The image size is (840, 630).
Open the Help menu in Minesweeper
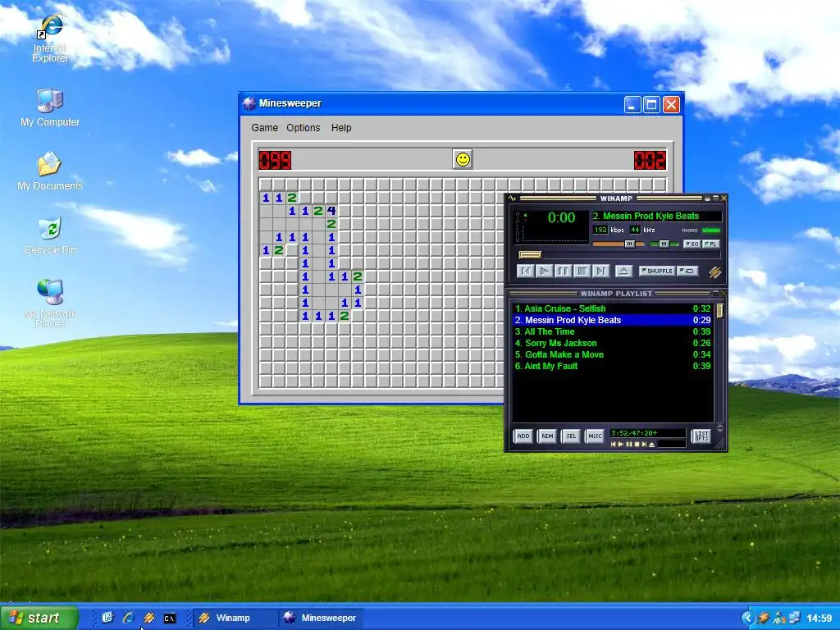[x=341, y=127]
